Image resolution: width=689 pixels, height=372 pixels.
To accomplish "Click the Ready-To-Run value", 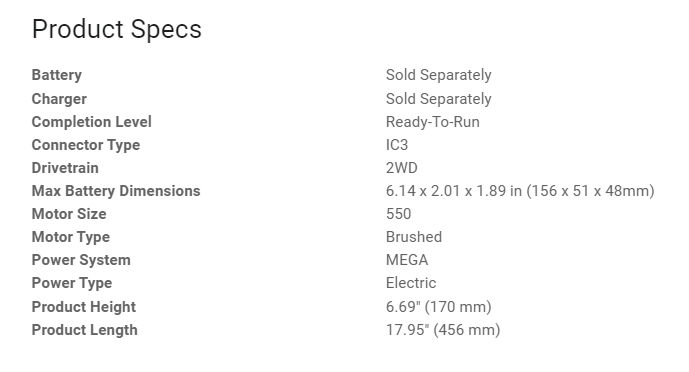I will click(433, 122).
